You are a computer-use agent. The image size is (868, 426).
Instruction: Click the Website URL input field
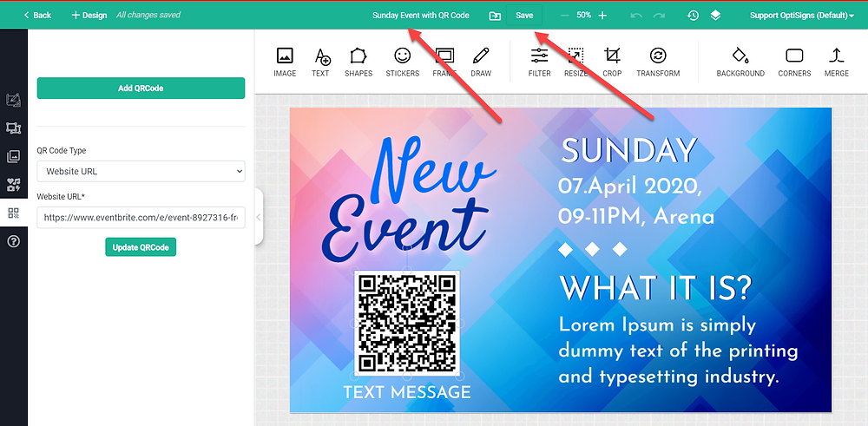point(141,218)
